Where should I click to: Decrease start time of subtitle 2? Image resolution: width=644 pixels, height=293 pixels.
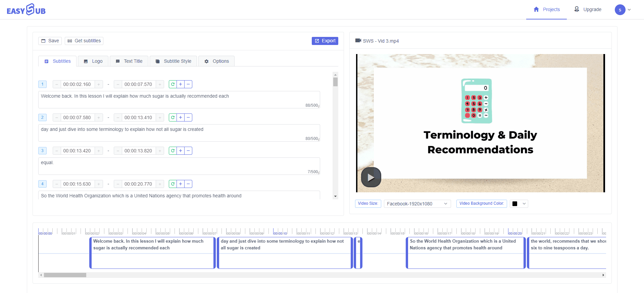click(x=57, y=117)
